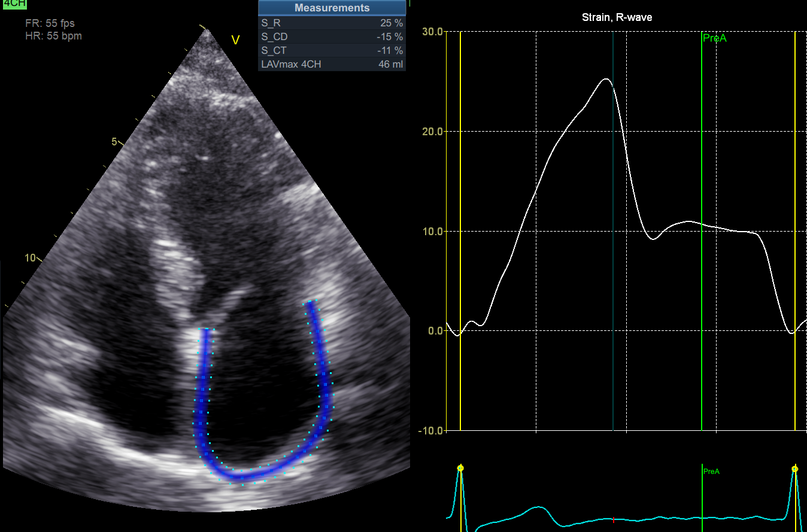
Task: Click the PreA label on ECG strip
Action: click(711, 472)
